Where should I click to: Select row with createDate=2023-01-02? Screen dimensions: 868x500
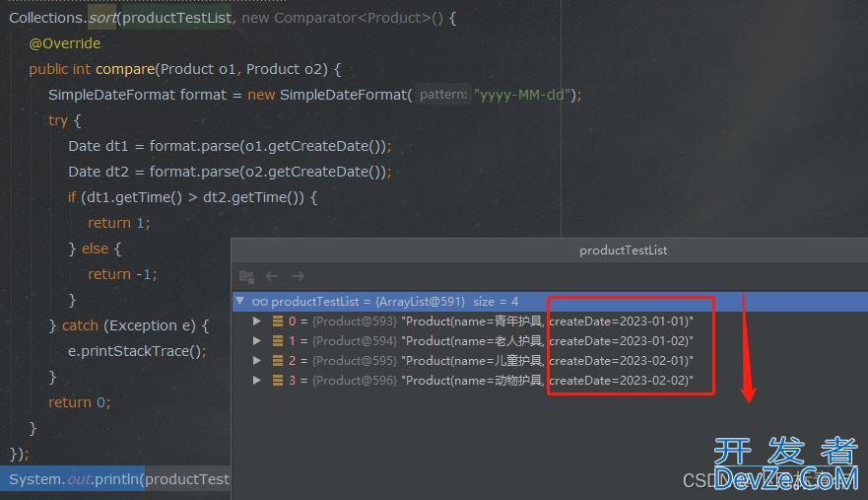point(550,341)
